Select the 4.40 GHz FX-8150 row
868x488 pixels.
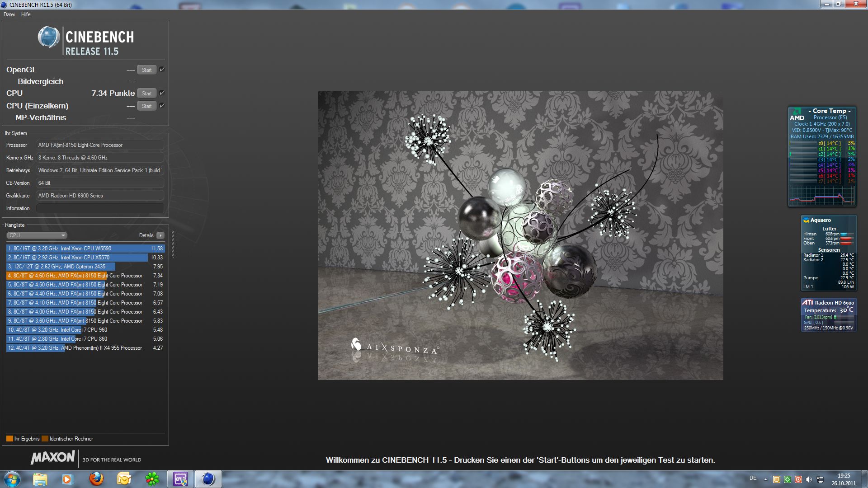85,294
